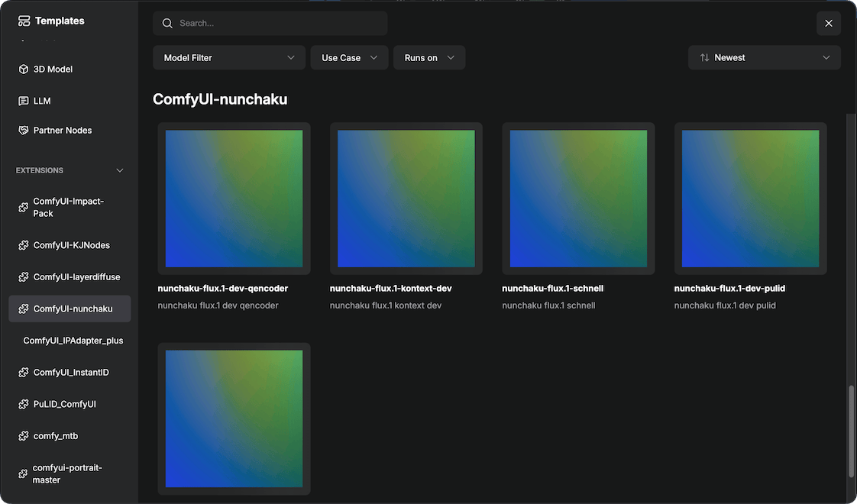
Task: Open the Model Filter dropdown
Action: click(228, 57)
